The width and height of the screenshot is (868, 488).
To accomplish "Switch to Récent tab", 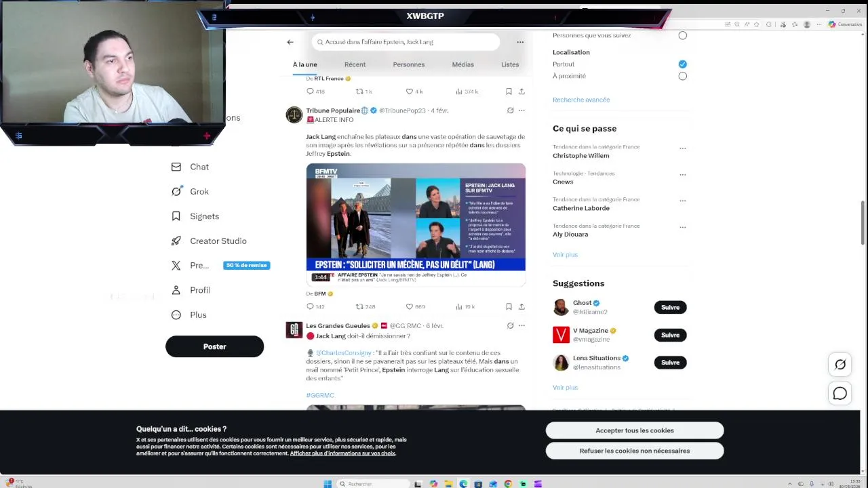I will [355, 64].
